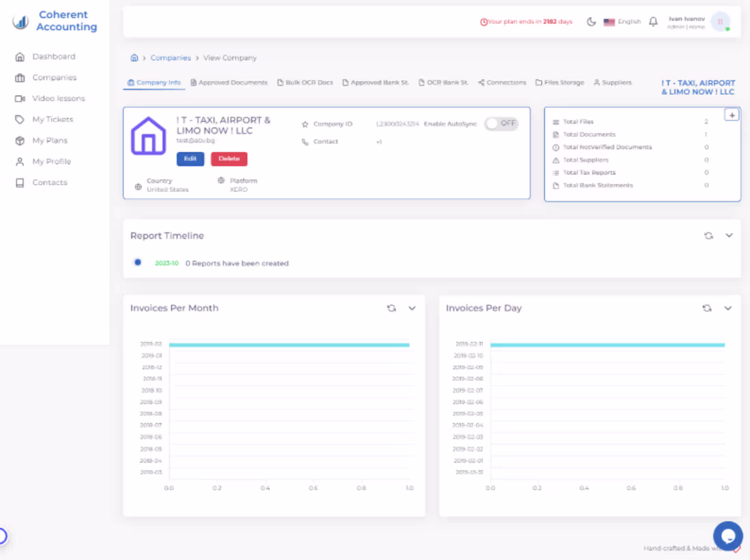Collapse the Report Timeline panel
The width and height of the screenshot is (750, 560).
point(729,236)
